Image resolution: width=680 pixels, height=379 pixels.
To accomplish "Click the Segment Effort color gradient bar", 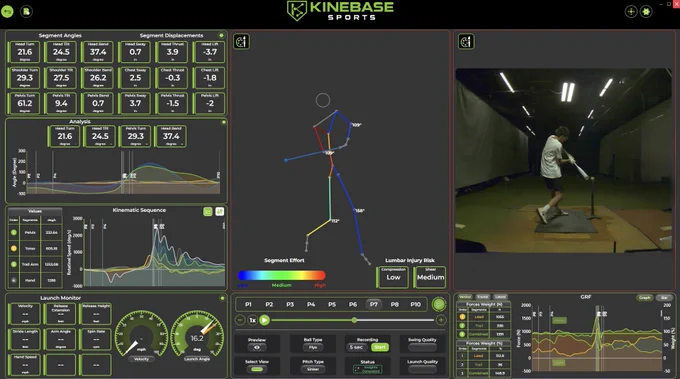I will [282, 275].
